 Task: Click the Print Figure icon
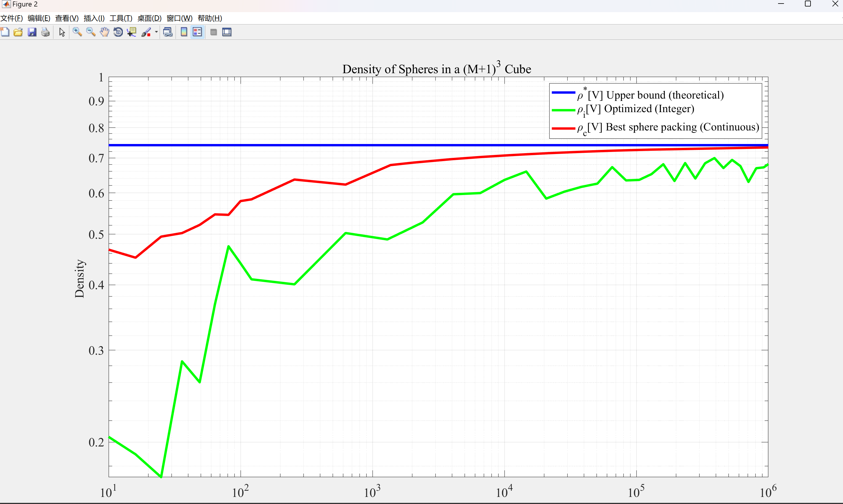(45, 32)
